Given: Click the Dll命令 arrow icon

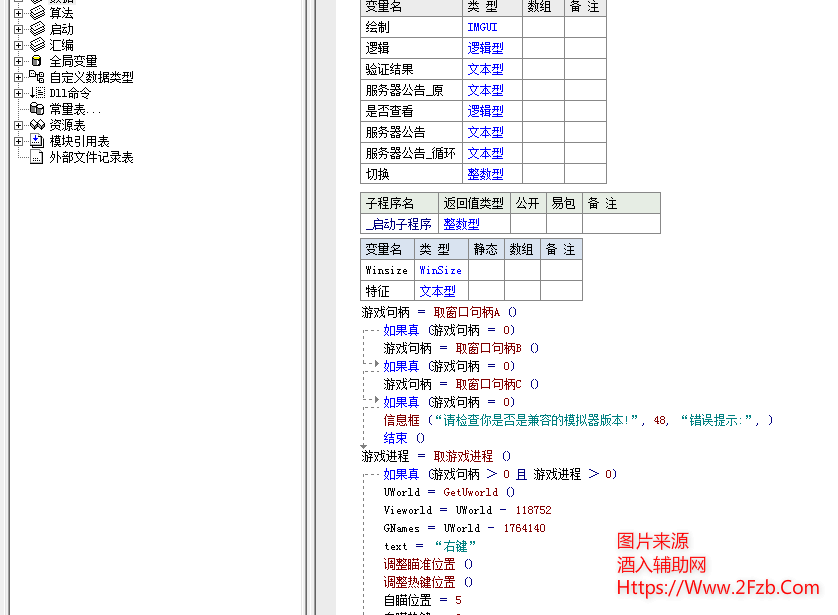Looking at the screenshot, I should [x=37, y=93].
